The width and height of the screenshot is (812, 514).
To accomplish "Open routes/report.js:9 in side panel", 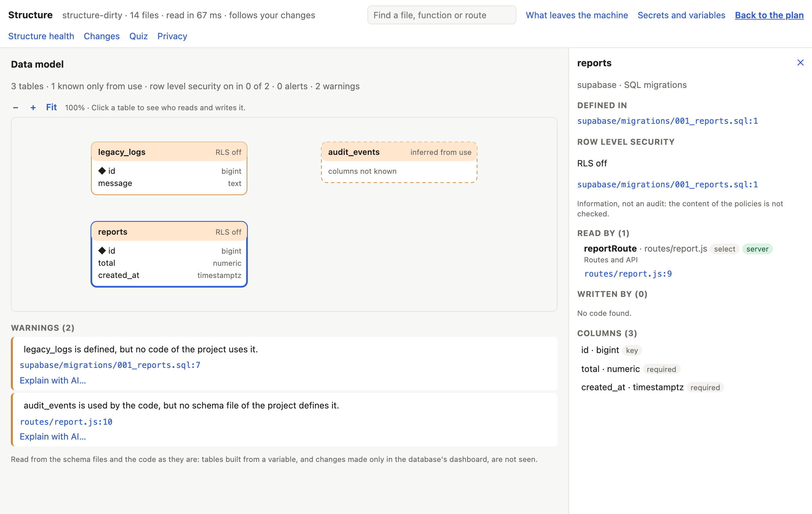I will tap(628, 274).
